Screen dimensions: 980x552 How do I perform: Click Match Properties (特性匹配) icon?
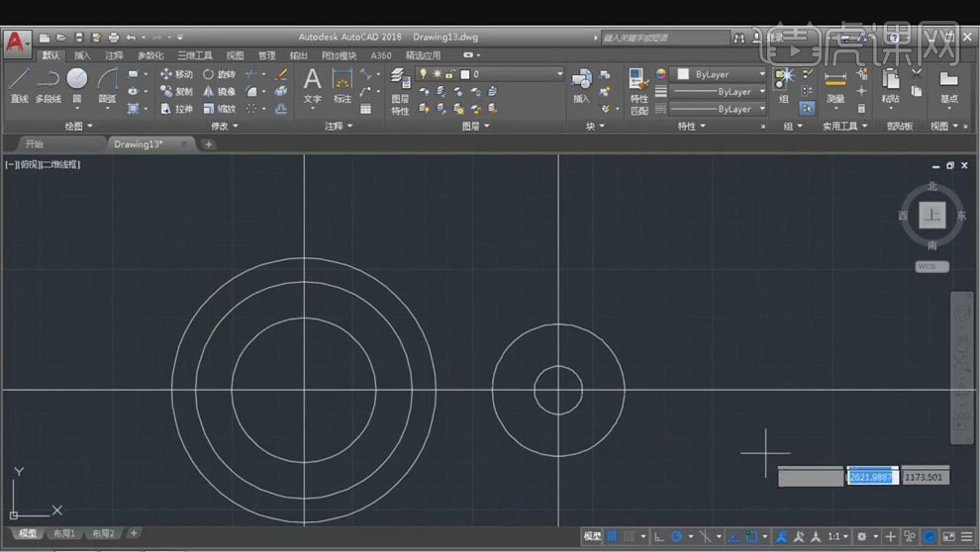click(638, 92)
